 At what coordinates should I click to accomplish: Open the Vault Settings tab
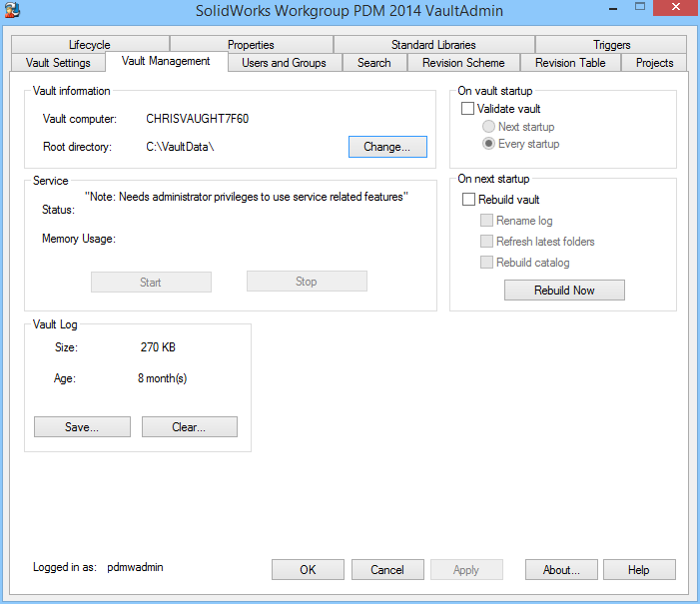pos(58,63)
